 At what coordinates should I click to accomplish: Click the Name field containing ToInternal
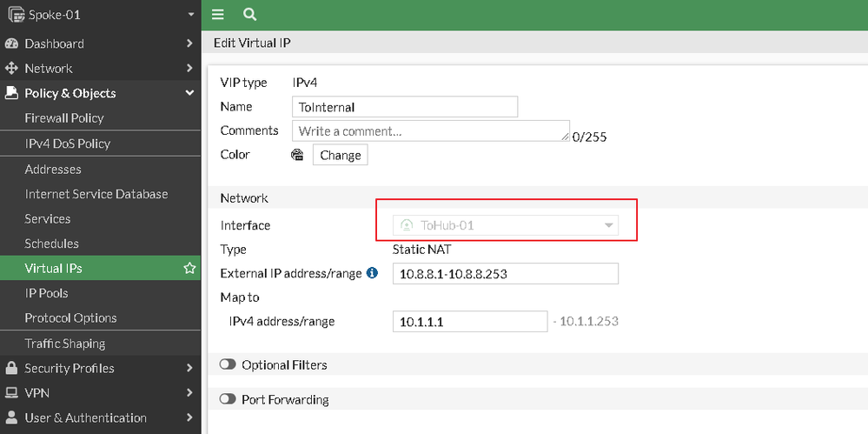405,107
